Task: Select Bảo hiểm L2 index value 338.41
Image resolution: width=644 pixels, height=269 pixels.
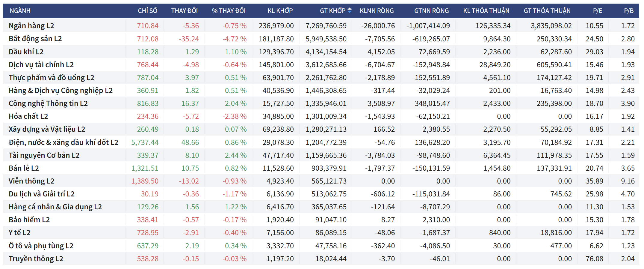Action: pos(148,220)
